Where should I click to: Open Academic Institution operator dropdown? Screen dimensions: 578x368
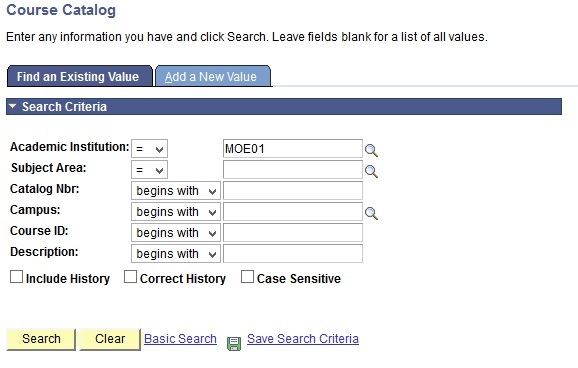point(149,149)
